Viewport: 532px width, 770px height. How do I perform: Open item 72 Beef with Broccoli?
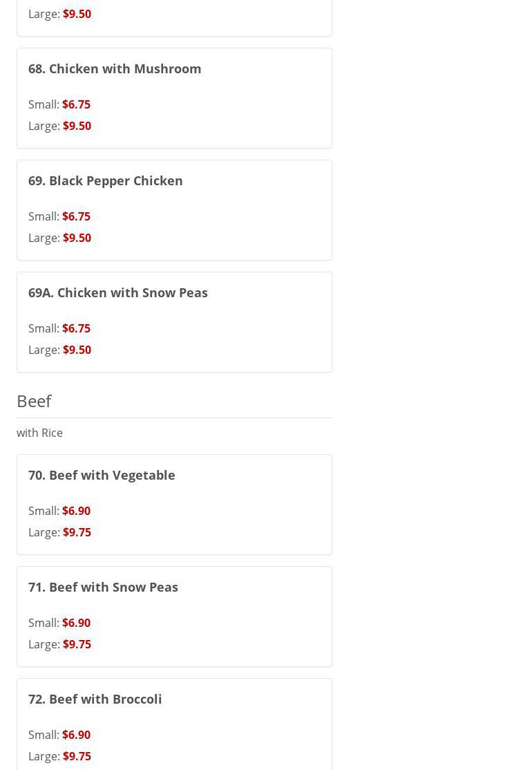pos(95,699)
